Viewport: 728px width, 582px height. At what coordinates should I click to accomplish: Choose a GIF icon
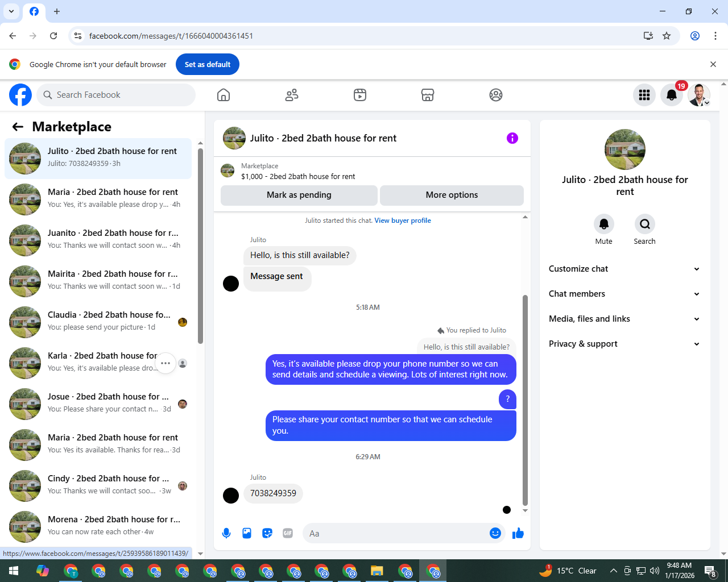(288, 533)
